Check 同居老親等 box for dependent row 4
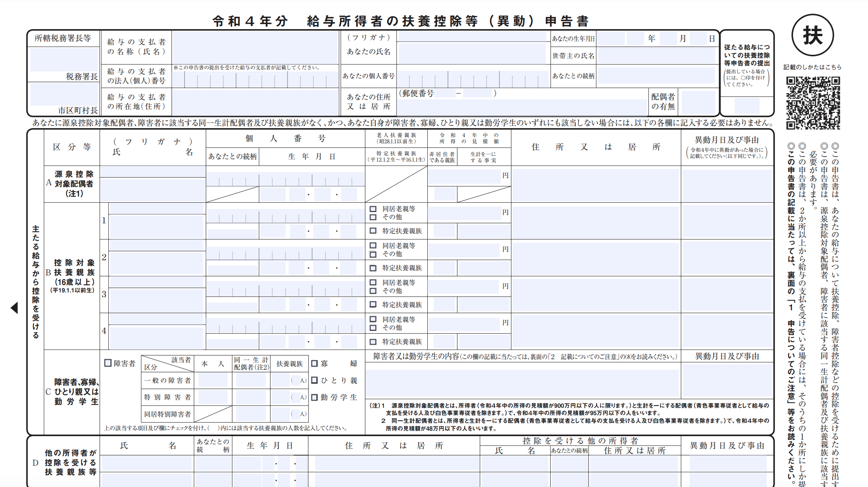Viewport: 868px width, 487px height. pos(373,319)
